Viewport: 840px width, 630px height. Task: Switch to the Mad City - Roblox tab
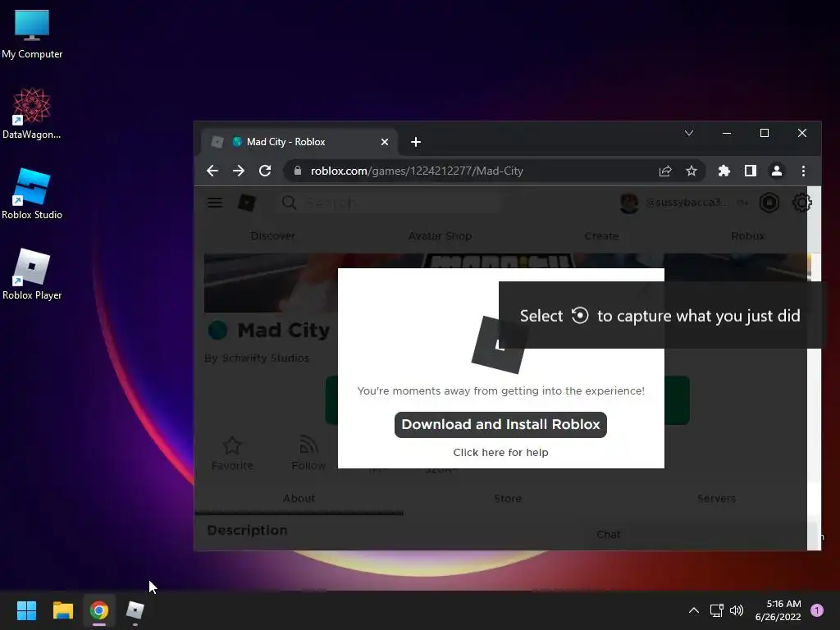[x=299, y=142]
